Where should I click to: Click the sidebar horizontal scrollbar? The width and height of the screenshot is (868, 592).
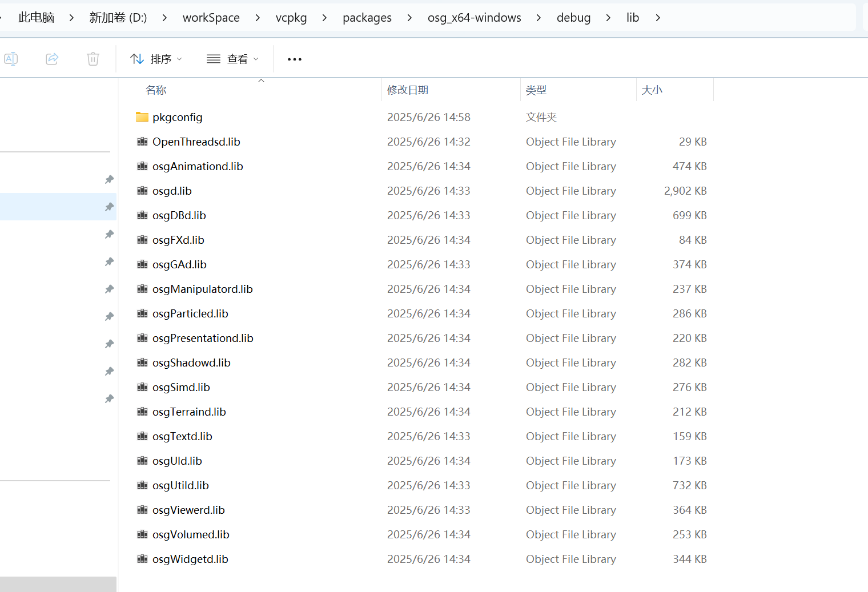[58, 584]
